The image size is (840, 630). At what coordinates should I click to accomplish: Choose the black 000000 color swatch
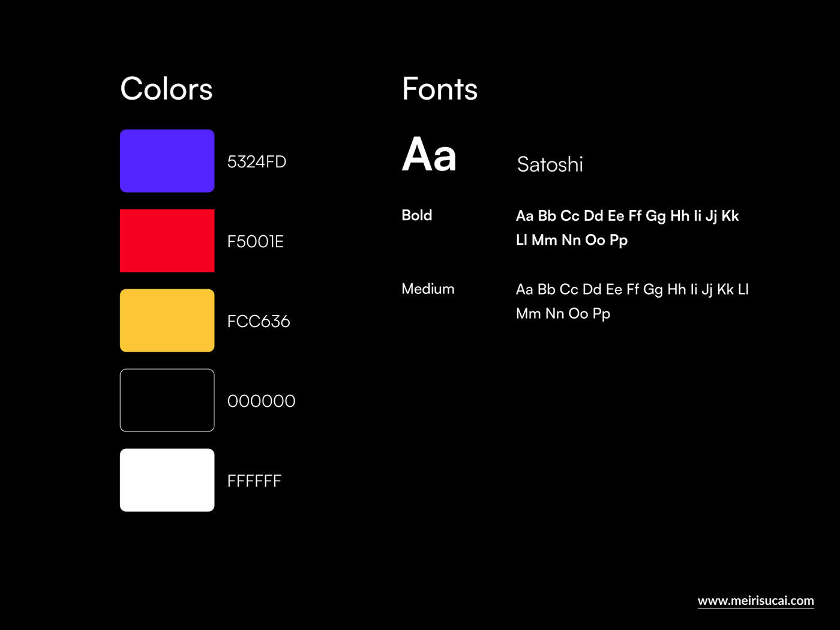(167, 400)
